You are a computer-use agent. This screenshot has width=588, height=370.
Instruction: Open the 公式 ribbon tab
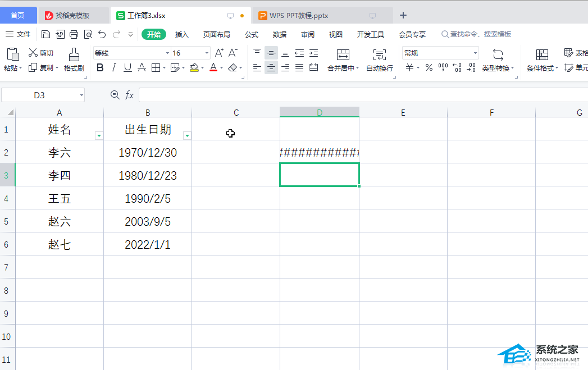[252, 34]
